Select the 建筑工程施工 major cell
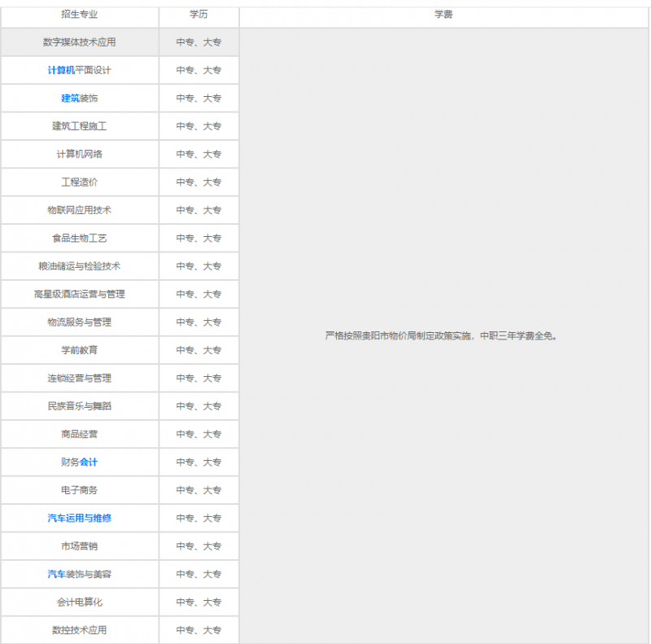Screen dimensions: 651x644 click(80, 126)
